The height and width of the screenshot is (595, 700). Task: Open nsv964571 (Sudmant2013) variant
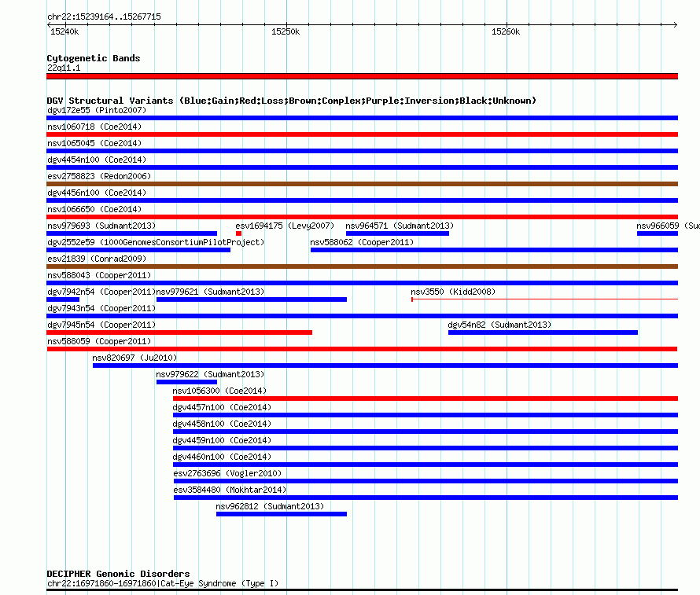pyautogui.click(x=397, y=233)
